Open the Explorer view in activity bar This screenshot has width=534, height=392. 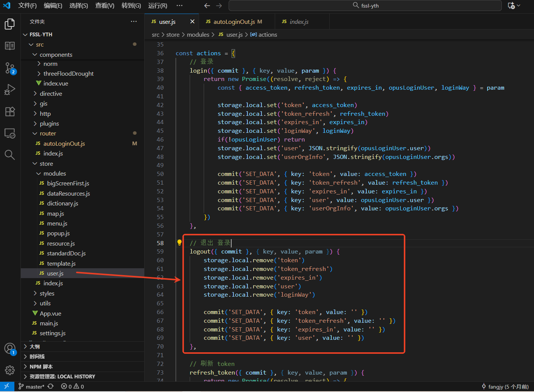coord(10,24)
